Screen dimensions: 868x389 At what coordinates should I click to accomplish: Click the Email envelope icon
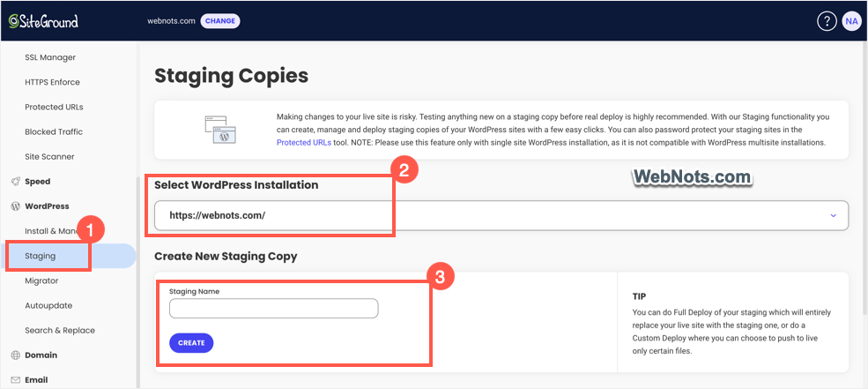15,380
